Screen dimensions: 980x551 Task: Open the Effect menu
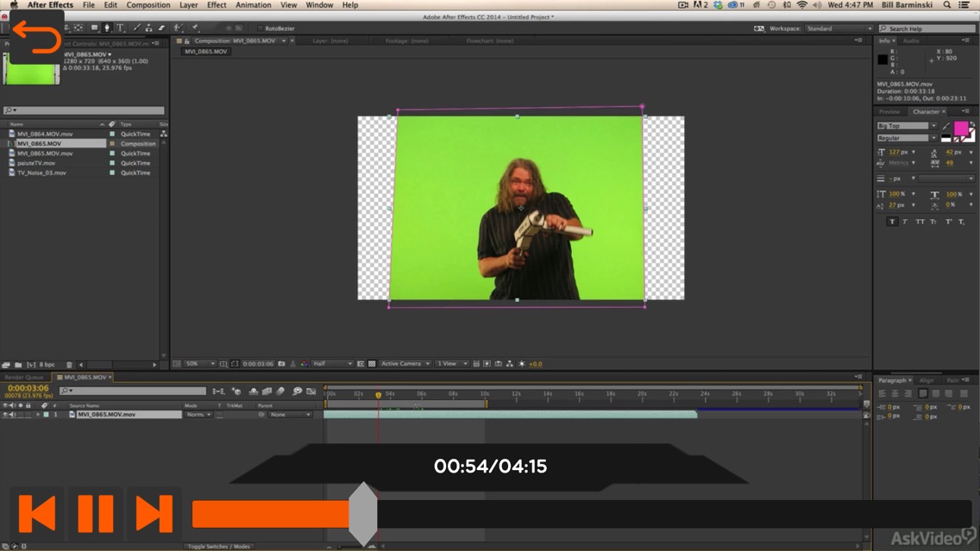click(217, 5)
